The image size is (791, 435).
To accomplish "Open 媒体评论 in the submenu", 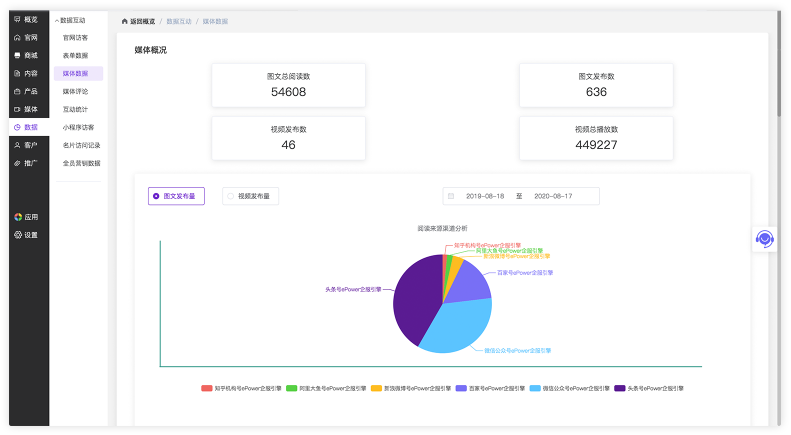I will 75,91.
